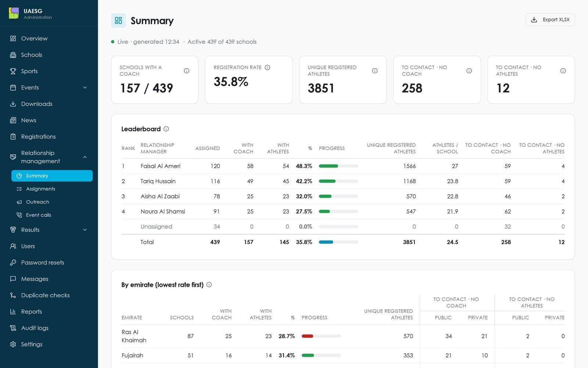Show info for Unique Registered Athletes card
588x368 pixels.
click(375, 71)
